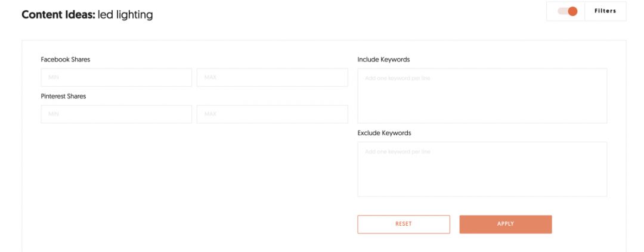644x252 pixels.
Task: Click the Pinterest Shares label
Action: [x=63, y=97]
